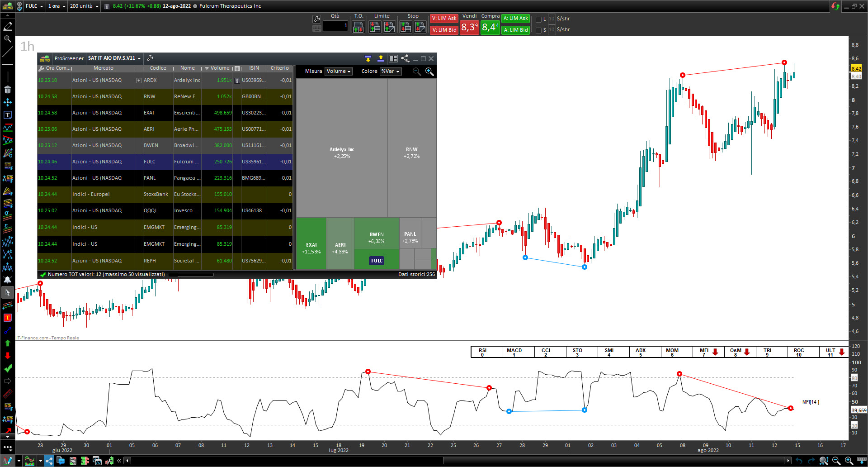This screenshot has height=467, width=868.
Task: Select the pencil drawing tool in left sidebar
Action: point(8,27)
